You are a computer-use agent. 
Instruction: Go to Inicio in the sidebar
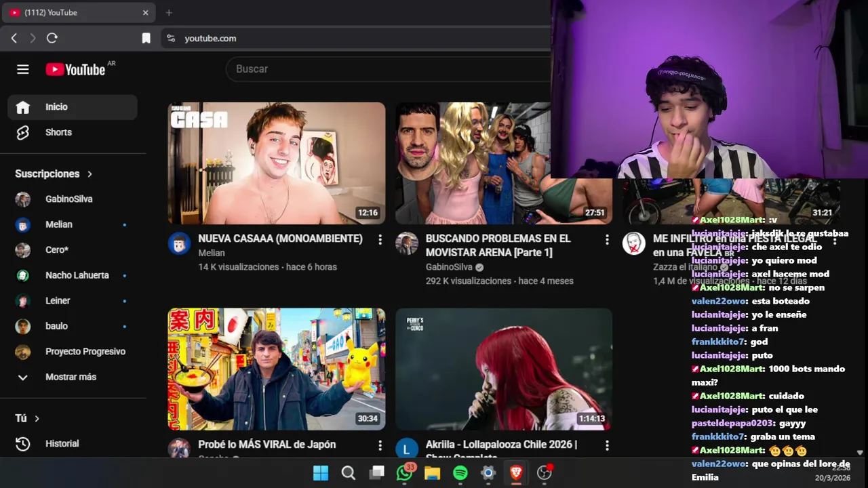click(x=73, y=107)
